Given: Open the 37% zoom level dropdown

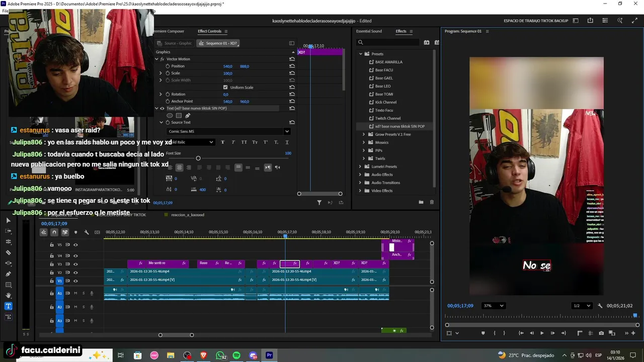Looking at the screenshot, I should (x=493, y=306).
